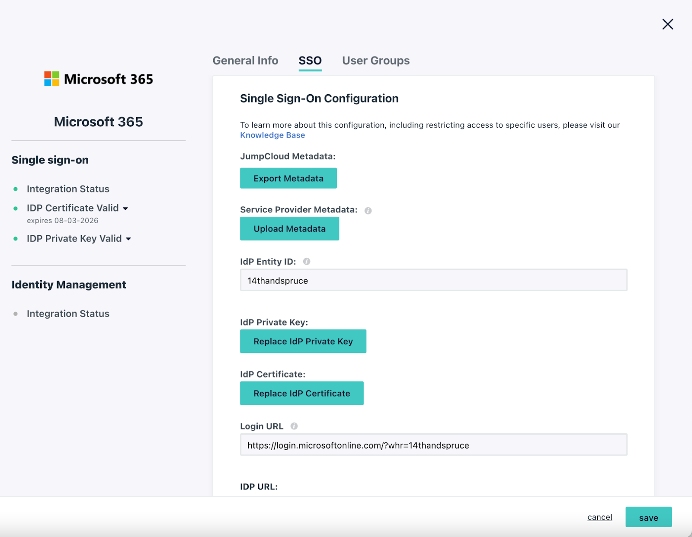
Task: Close the Microsoft 365 configuration panel
Action: coord(668,24)
